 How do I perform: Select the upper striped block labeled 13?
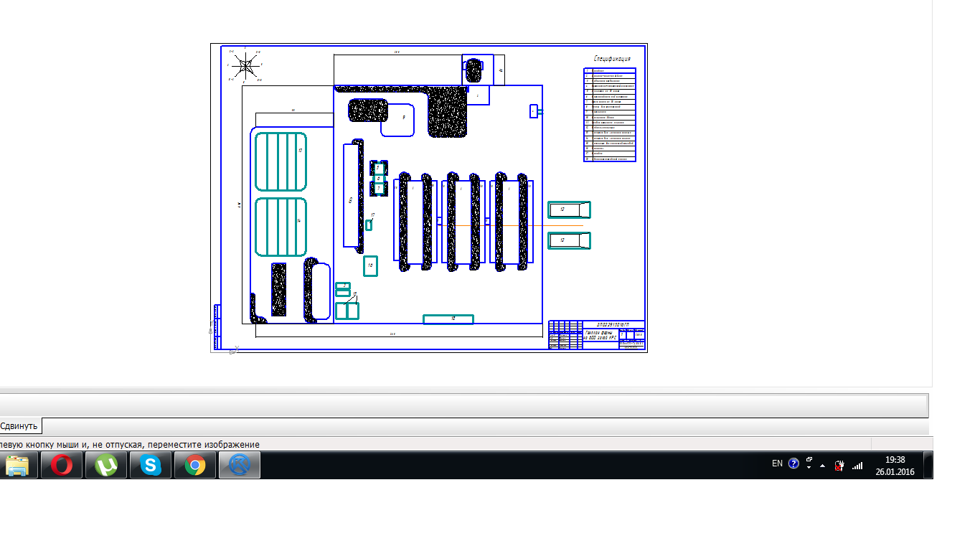281,161
